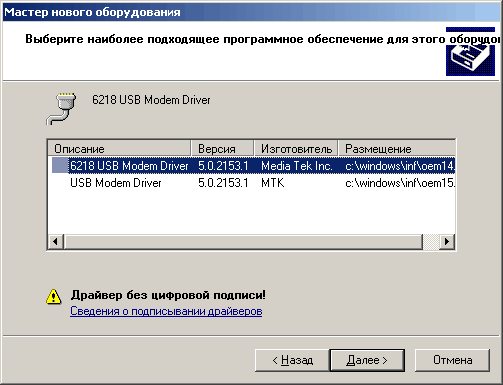Click the horizontal scrollbar thumb in list
Image resolution: width=503 pixels, height=385 pixels.
[243, 241]
